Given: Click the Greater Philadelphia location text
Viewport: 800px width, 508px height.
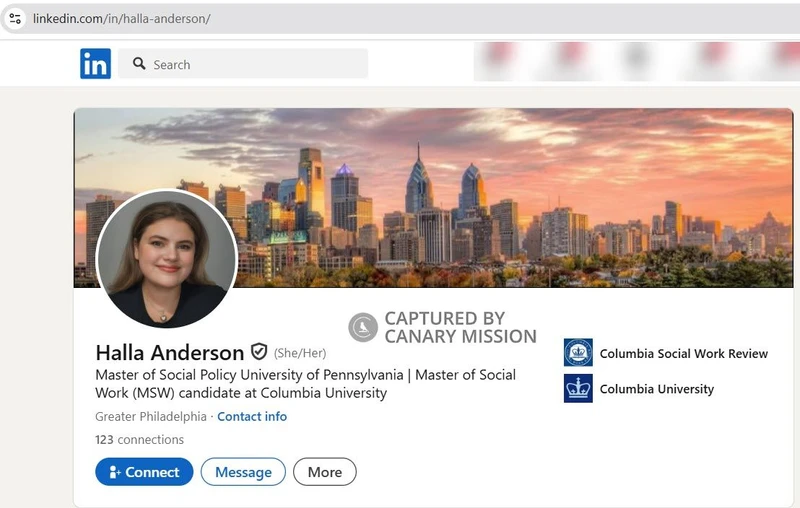Looking at the screenshot, I should coord(151,417).
